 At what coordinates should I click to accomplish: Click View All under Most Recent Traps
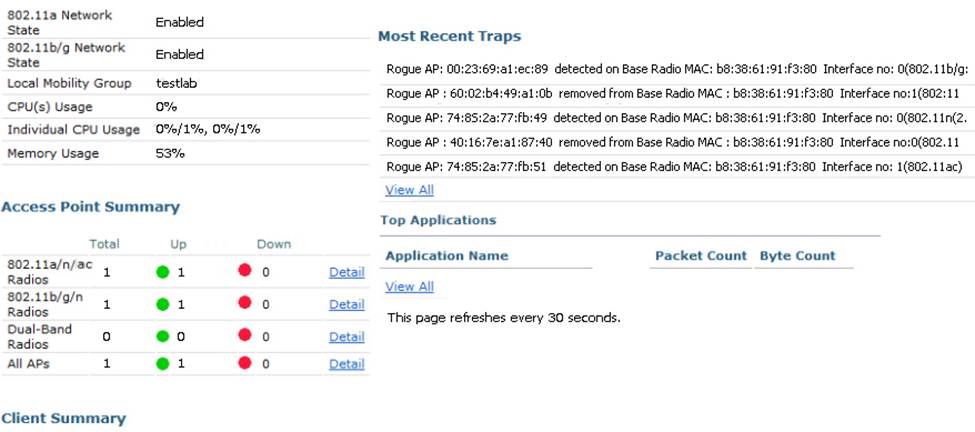[409, 190]
